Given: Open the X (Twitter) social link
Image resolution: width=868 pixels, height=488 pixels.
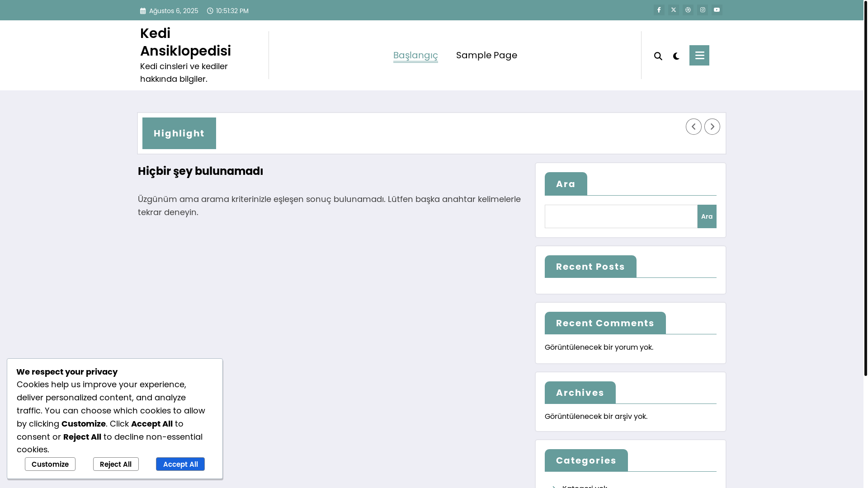Looking at the screenshot, I should click(673, 10).
